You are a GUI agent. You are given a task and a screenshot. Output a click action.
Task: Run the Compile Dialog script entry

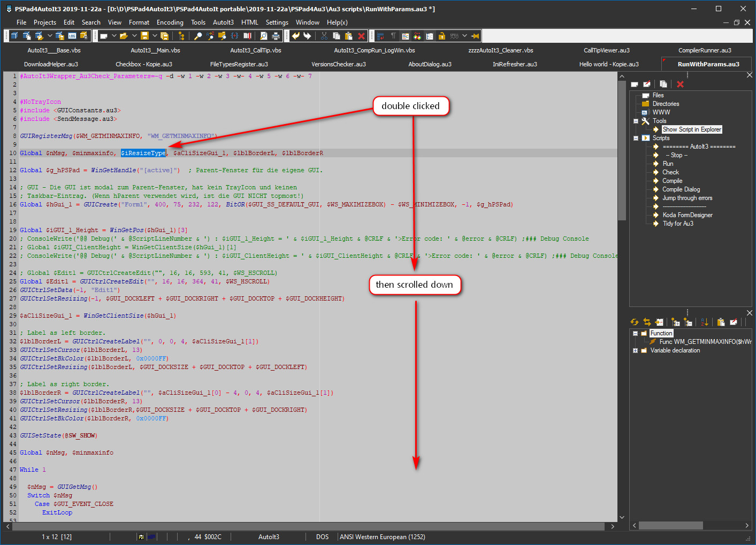pos(681,189)
